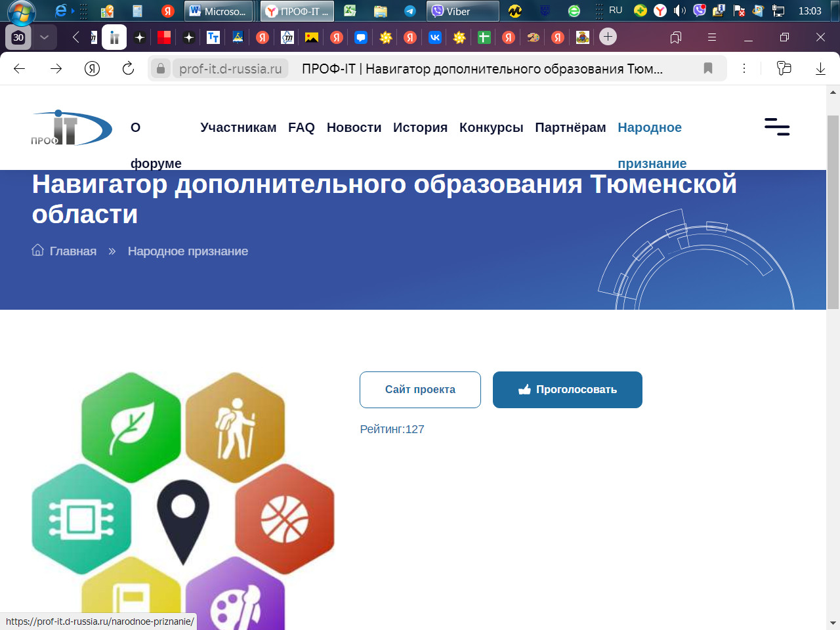Click the home icon beside Главная breadcrumb
Viewport: 840px width, 630px height.
click(37, 250)
